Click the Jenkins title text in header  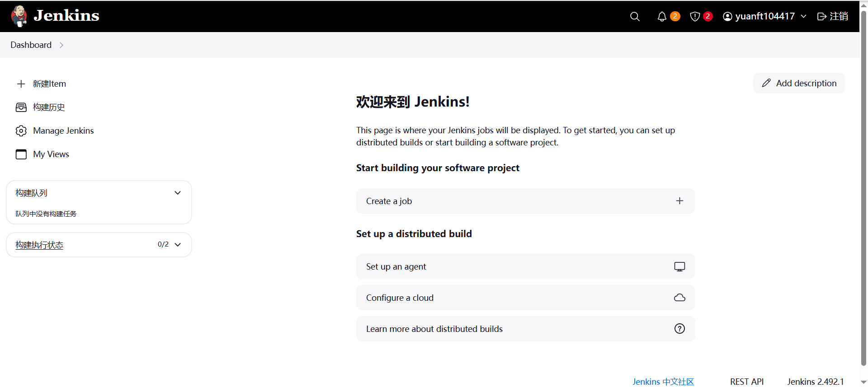pyautogui.click(x=66, y=16)
